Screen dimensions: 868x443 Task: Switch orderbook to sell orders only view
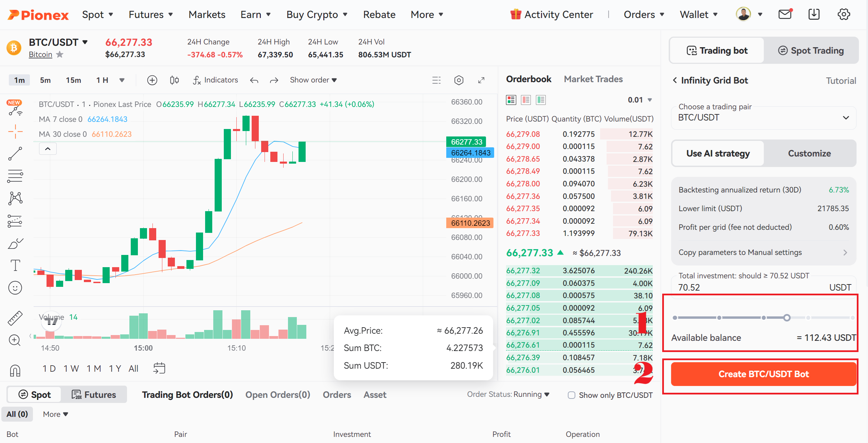tap(526, 100)
